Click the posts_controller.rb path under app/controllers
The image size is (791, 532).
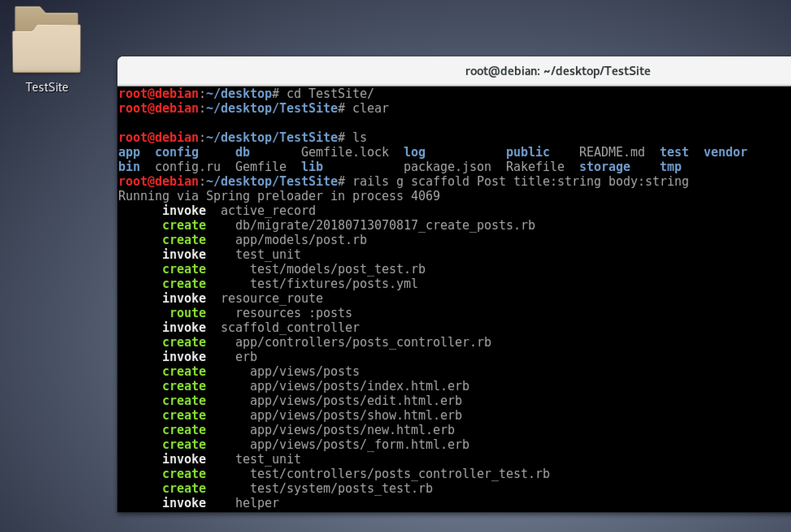[x=363, y=342]
